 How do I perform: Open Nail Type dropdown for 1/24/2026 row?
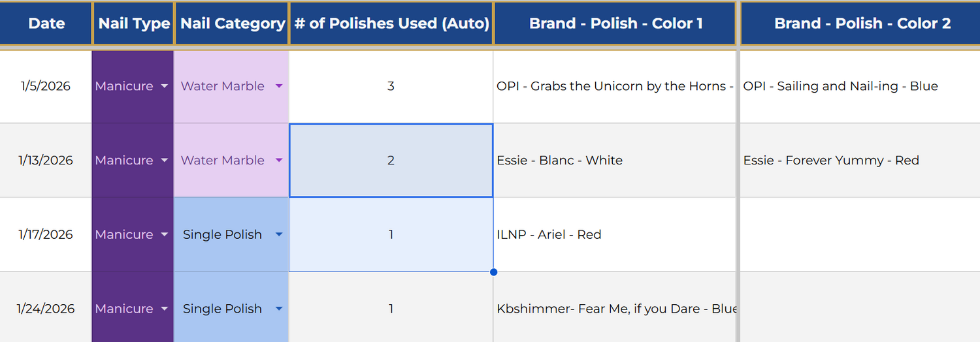tap(165, 309)
